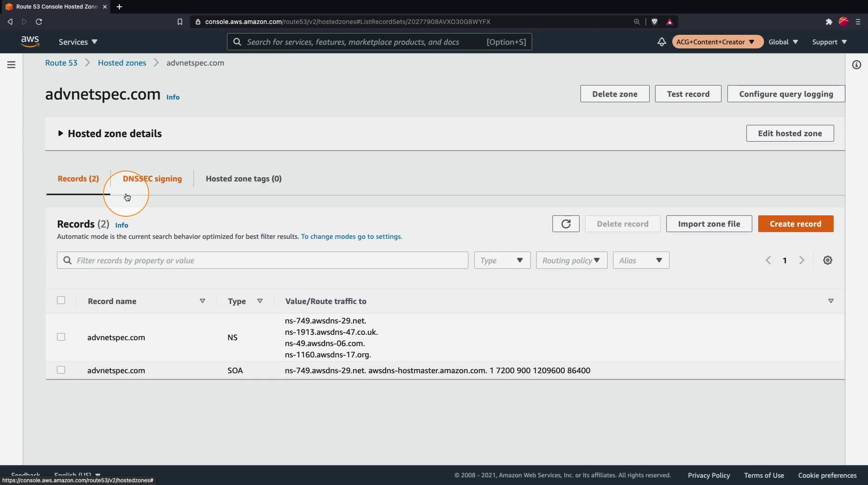Image resolution: width=868 pixels, height=485 pixels.
Task: Open the browser extensions puzzle icon
Action: [829, 22]
